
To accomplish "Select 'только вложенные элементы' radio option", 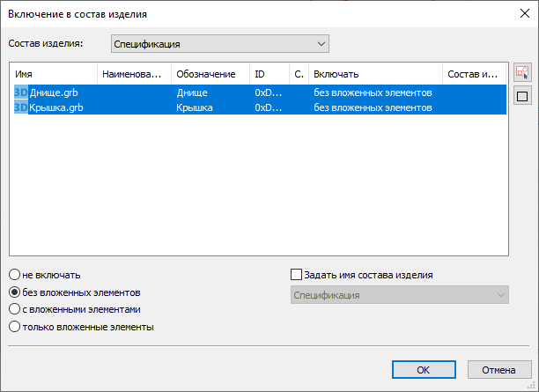I will click(14, 327).
